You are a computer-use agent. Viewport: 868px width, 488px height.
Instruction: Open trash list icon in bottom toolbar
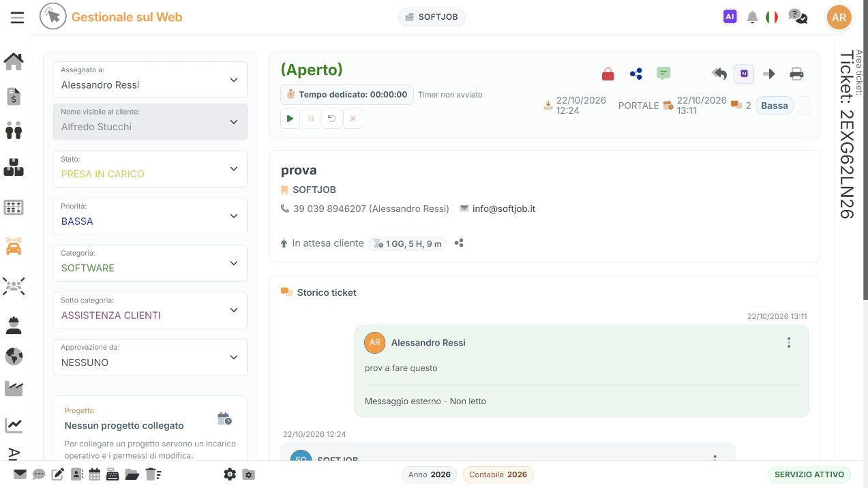153,474
